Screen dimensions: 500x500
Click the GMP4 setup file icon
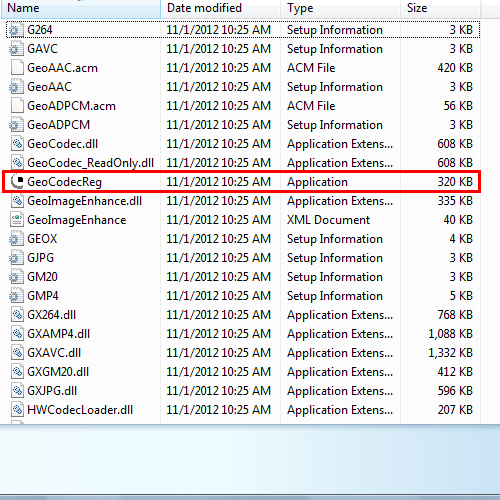click(x=16, y=296)
